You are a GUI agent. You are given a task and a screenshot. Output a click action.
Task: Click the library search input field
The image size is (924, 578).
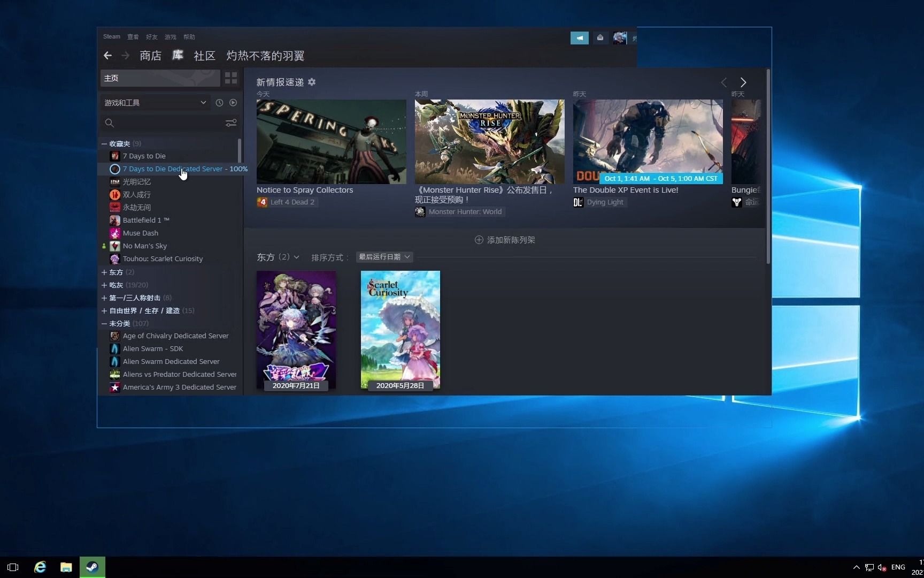pyautogui.click(x=169, y=123)
